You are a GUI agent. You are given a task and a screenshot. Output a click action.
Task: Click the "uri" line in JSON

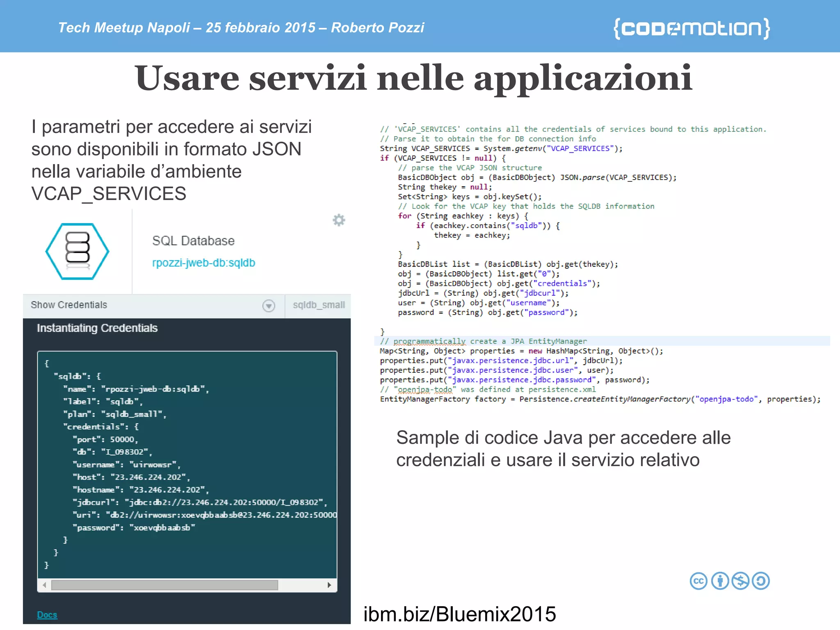click(205, 515)
